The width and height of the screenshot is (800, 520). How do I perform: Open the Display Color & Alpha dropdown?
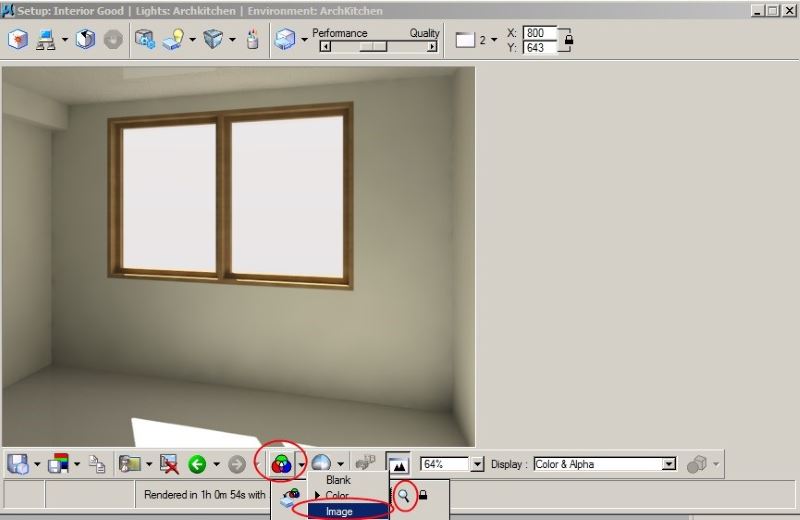669,464
